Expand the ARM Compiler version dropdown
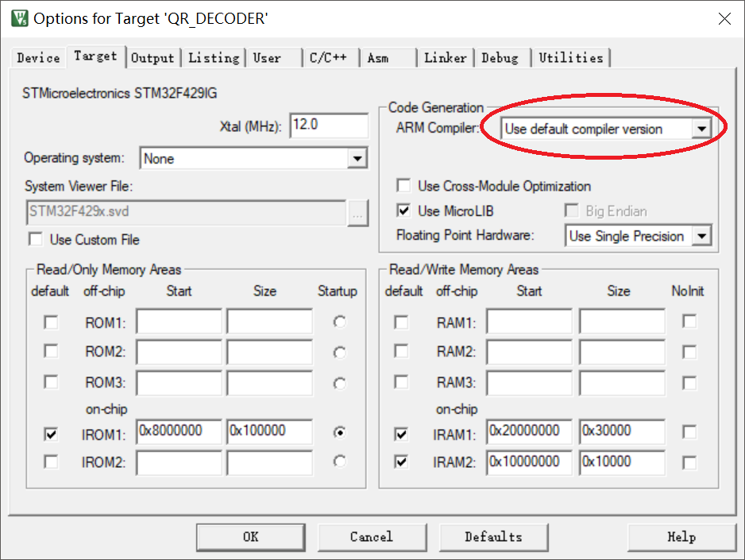Image resolution: width=745 pixels, height=560 pixels. pyautogui.click(x=701, y=129)
